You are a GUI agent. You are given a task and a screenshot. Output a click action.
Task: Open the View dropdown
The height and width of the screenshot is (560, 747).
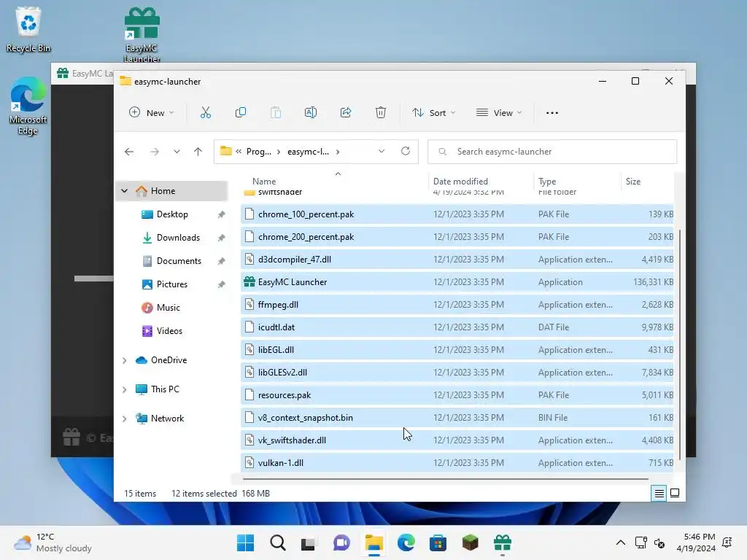click(x=499, y=113)
